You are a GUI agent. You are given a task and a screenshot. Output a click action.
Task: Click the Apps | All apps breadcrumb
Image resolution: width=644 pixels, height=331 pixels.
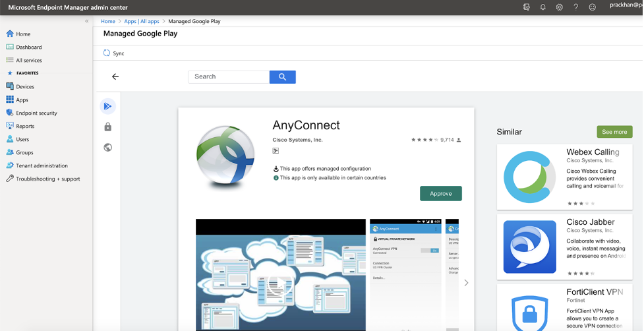[x=142, y=21]
